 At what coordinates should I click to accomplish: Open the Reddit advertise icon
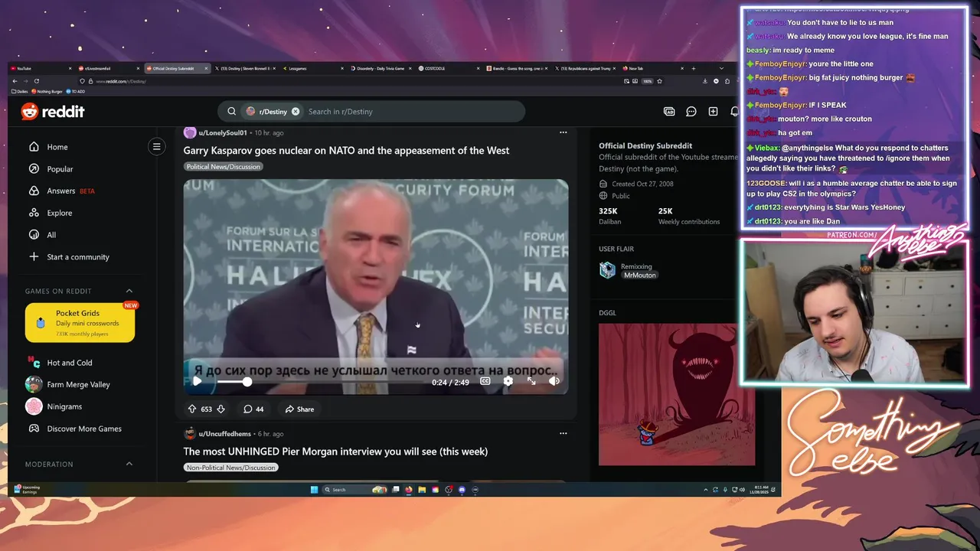click(669, 112)
